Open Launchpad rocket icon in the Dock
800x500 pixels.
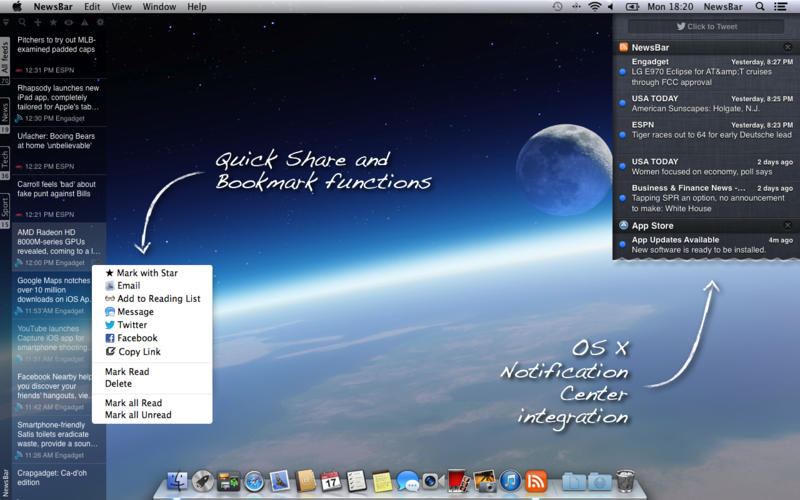point(203,481)
